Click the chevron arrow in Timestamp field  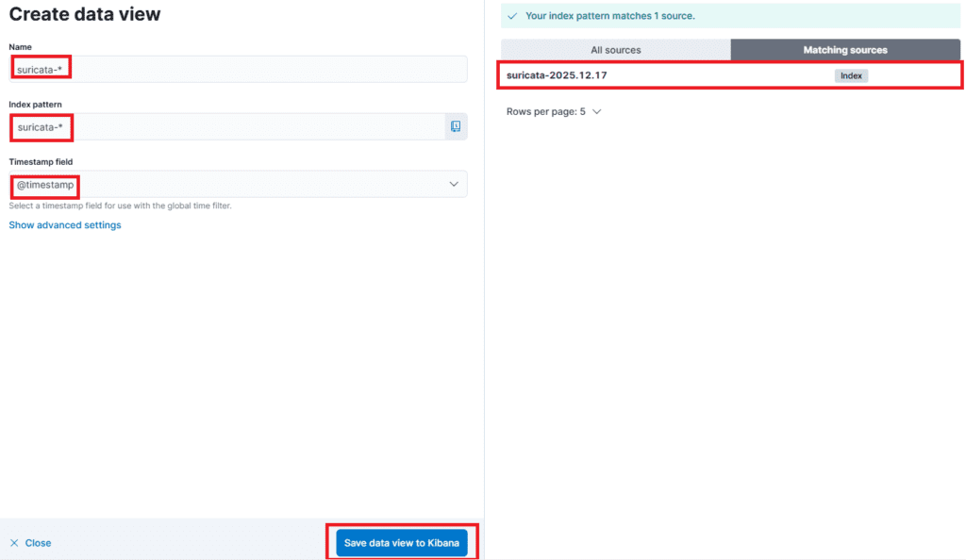454,185
